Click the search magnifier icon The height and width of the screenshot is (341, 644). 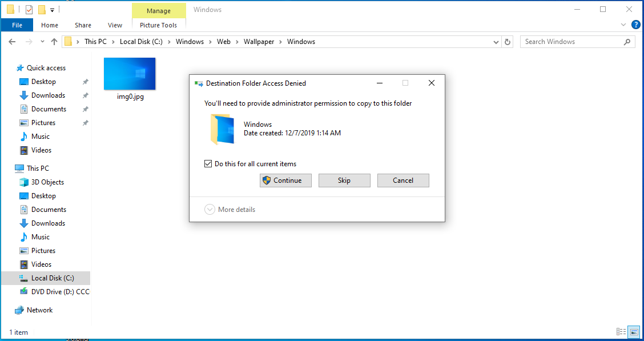point(627,42)
